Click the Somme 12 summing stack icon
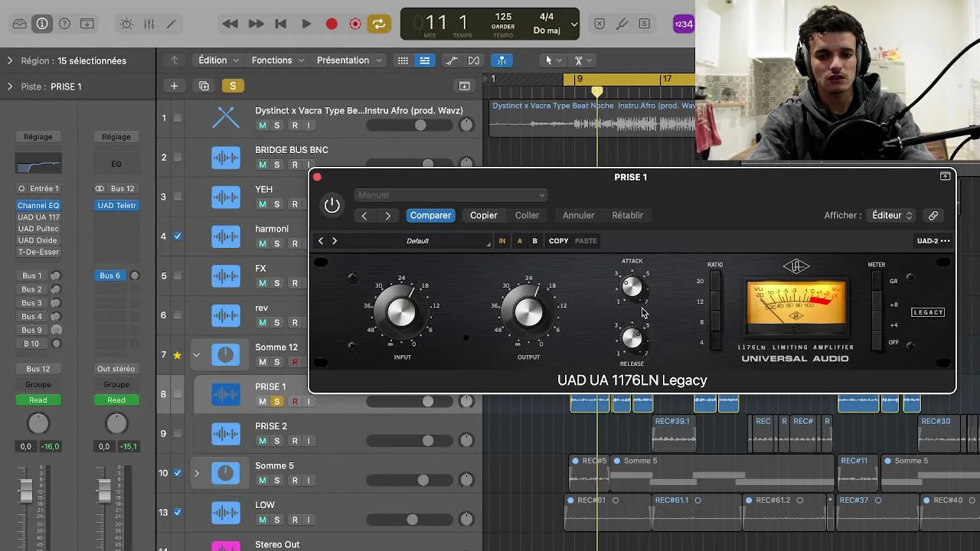980x551 pixels. [226, 354]
